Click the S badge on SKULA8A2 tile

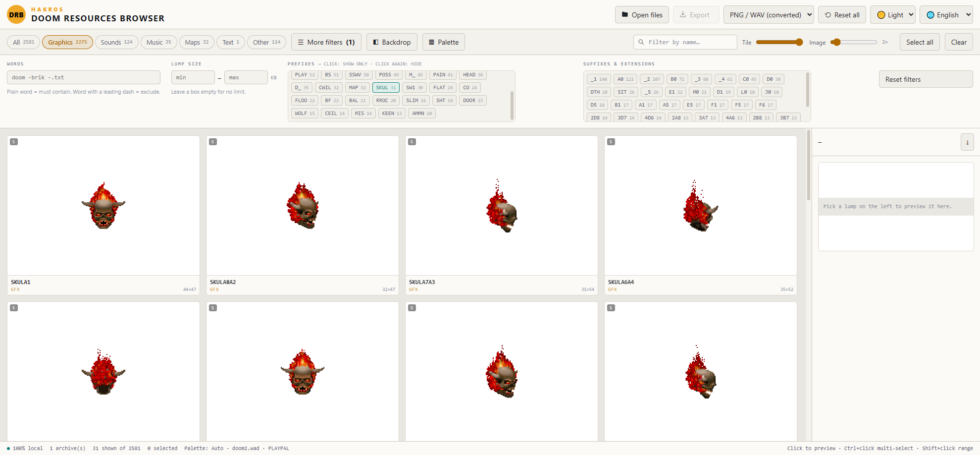pos(213,142)
